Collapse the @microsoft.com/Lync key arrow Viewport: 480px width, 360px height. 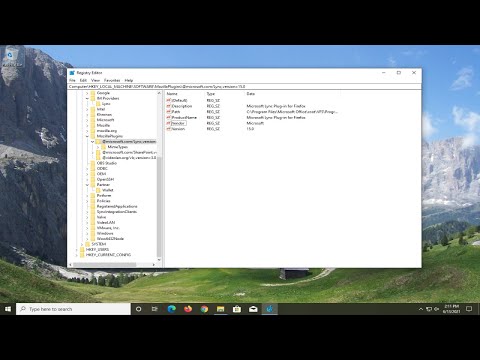93,142
